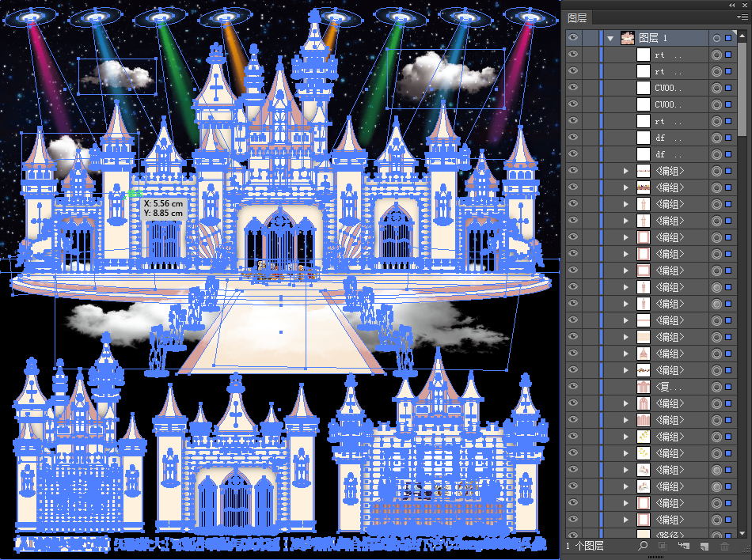Click target circle of first <编组> row

(x=716, y=171)
